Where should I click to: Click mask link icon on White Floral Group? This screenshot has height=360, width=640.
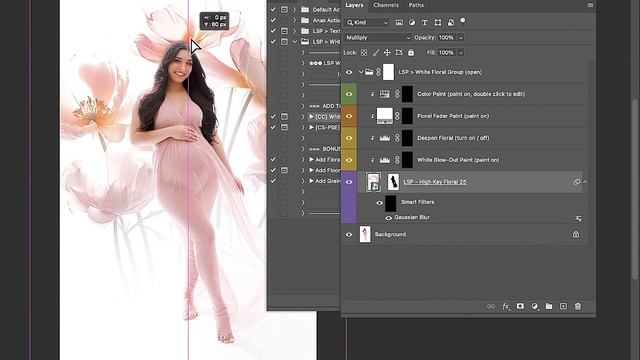tap(378, 72)
